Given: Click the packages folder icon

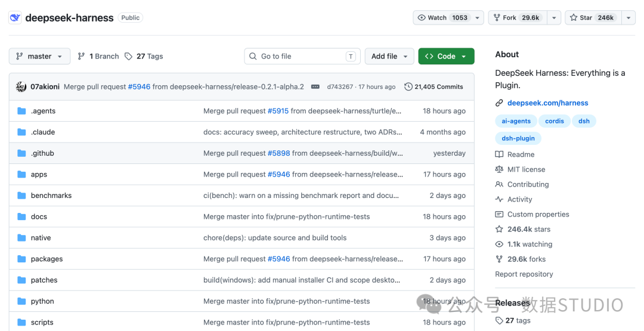Looking at the screenshot, I should click(22, 259).
